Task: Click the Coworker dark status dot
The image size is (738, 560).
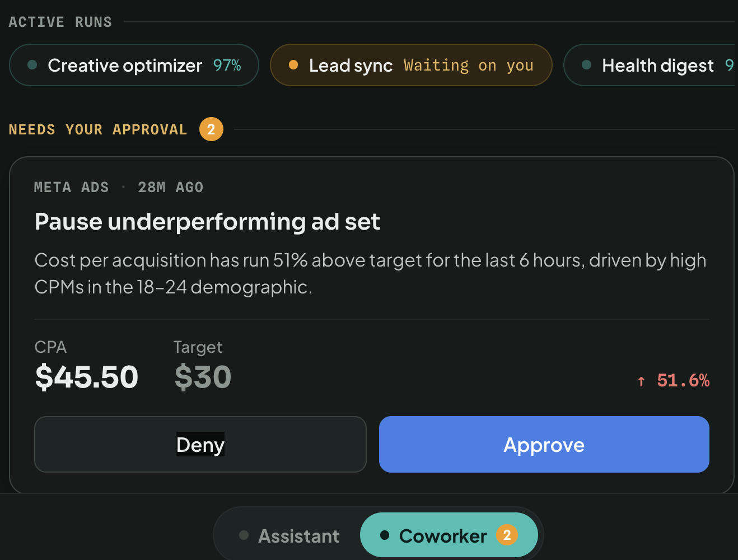Action: [385, 535]
